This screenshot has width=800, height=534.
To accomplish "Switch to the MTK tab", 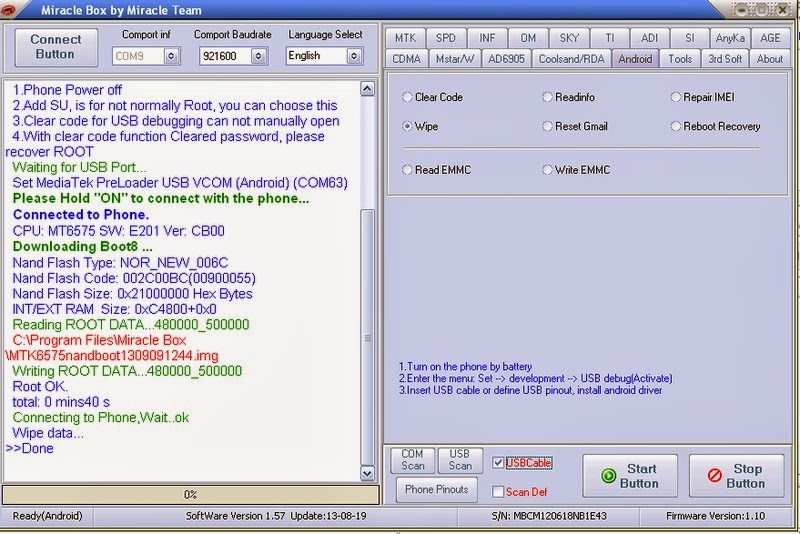I will click(x=405, y=38).
